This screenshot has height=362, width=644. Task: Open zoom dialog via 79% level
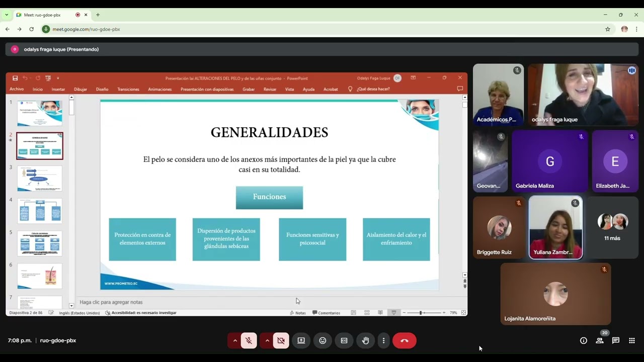coord(453,313)
